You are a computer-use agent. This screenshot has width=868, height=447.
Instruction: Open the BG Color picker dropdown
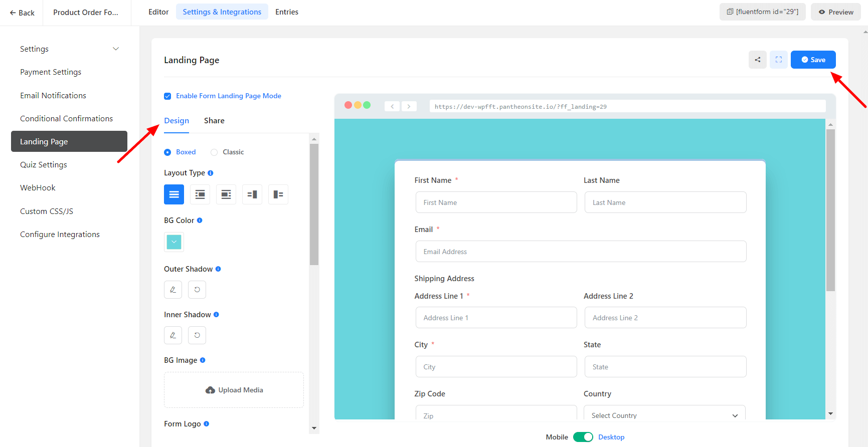(x=174, y=242)
